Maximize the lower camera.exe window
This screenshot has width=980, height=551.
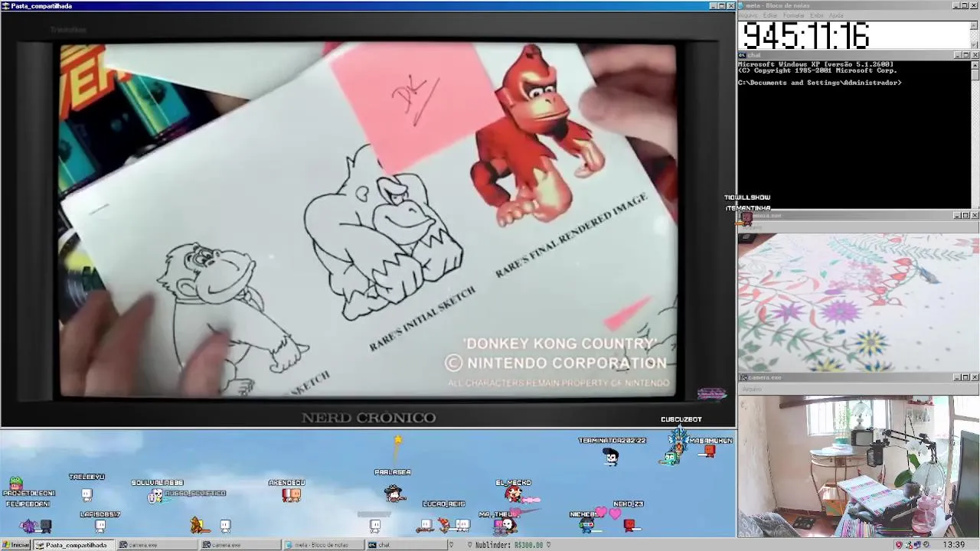coord(965,377)
